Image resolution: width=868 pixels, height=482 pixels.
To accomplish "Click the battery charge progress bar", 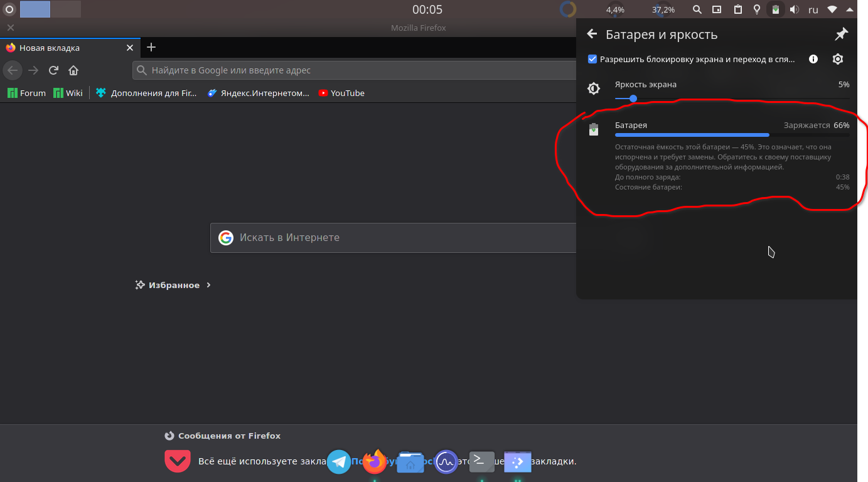I will [x=732, y=135].
